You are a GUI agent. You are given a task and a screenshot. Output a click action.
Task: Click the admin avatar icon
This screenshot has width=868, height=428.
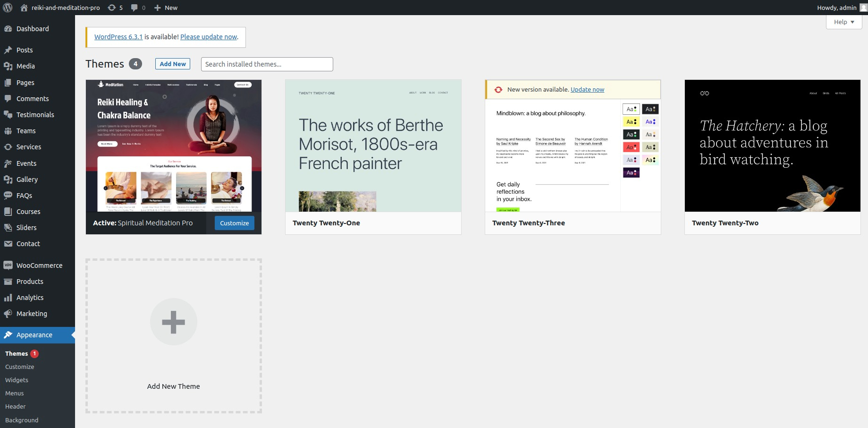(x=863, y=8)
